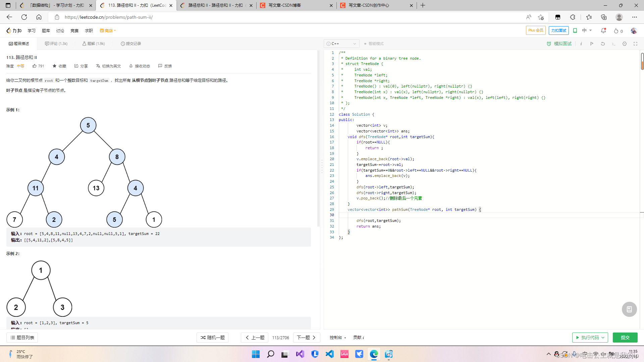Click the floating notes button

[x=629, y=309]
